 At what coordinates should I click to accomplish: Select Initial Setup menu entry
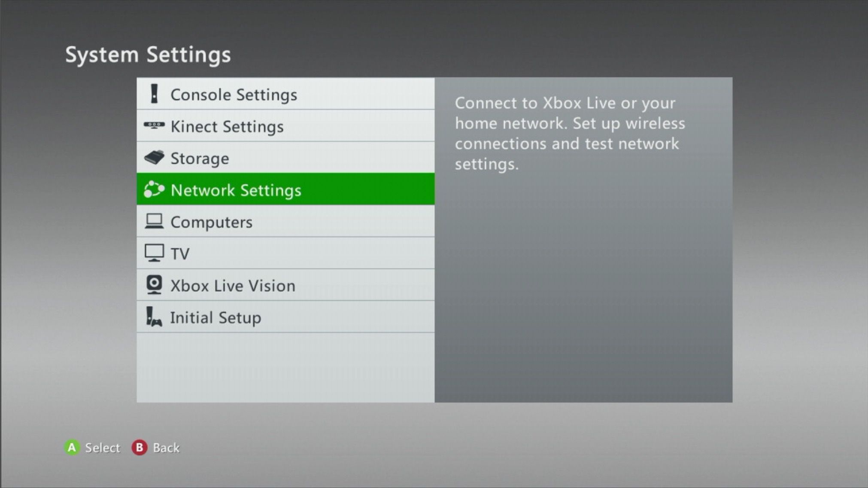[285, 317]
